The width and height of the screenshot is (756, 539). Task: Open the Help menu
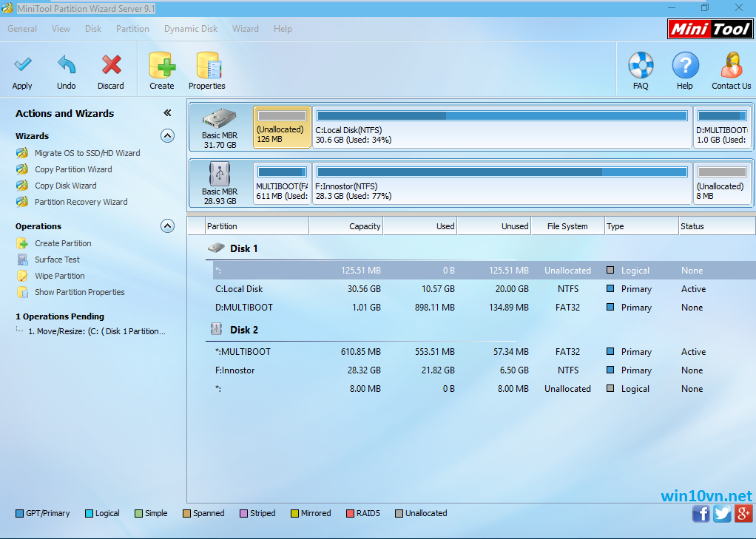coord(283,29)
